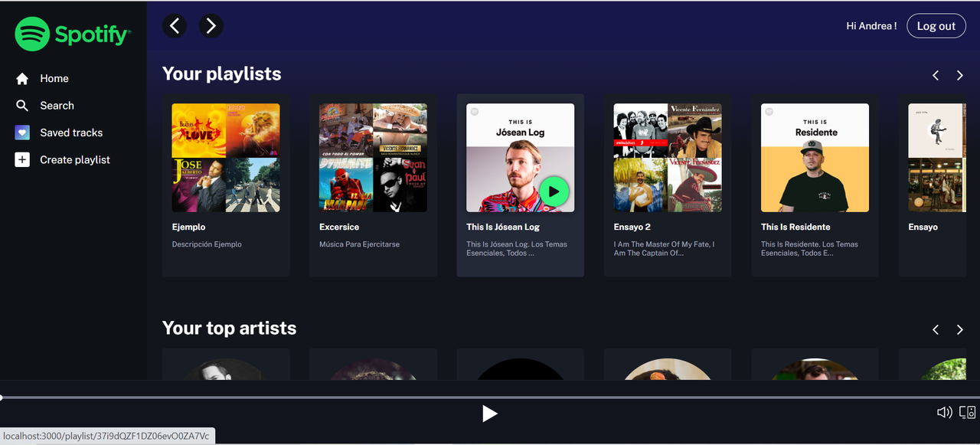The height and width of the screenshot is (445, 980).
Task: Click the Your top artists heading
Action: click(230, 329)
